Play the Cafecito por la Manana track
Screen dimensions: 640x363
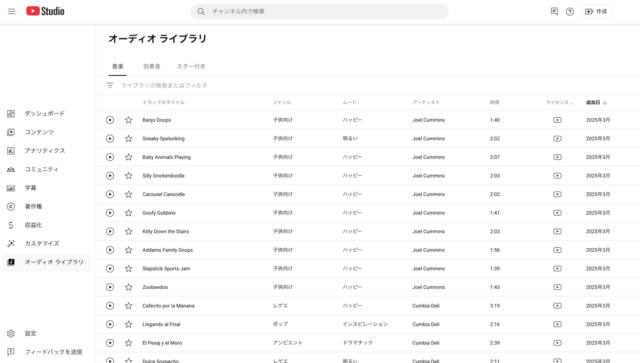click(110, 306)
